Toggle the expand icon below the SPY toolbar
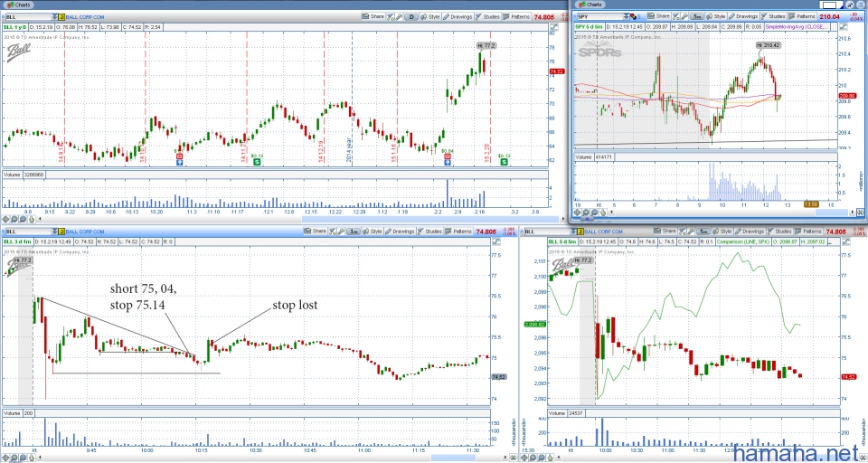This screenshot has height=463, width=868. click(844, 26)
